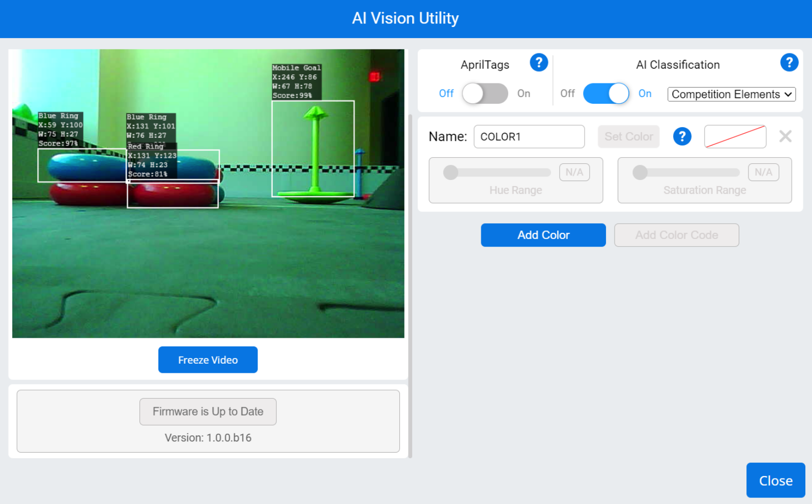The width and height of the screenshot is (812, 504).
Task: Click the Add Color Code button
Action: click(x=676, y=235)
